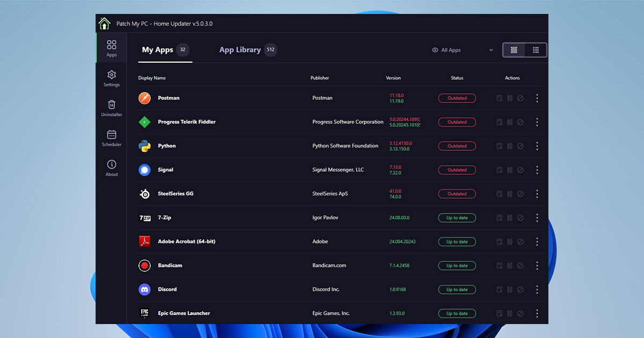Click the pause-updates icon for Postman
Screen dimensions: 644x338
(510, 98)
